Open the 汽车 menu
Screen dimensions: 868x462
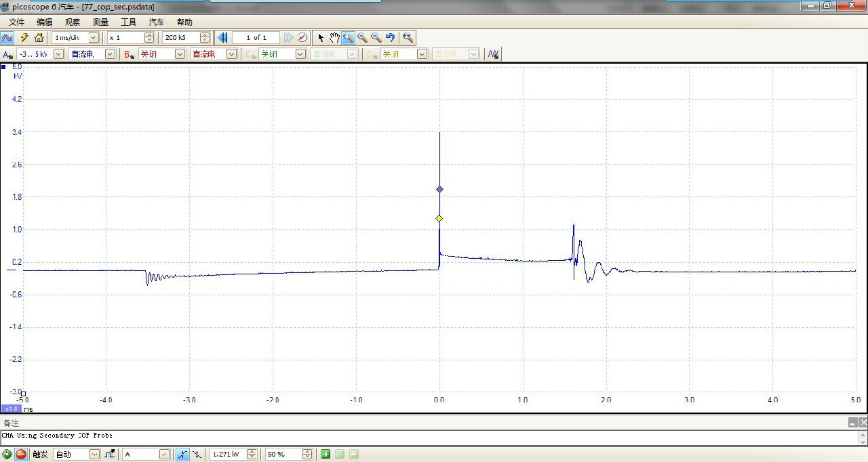click(x=156, y=22)
